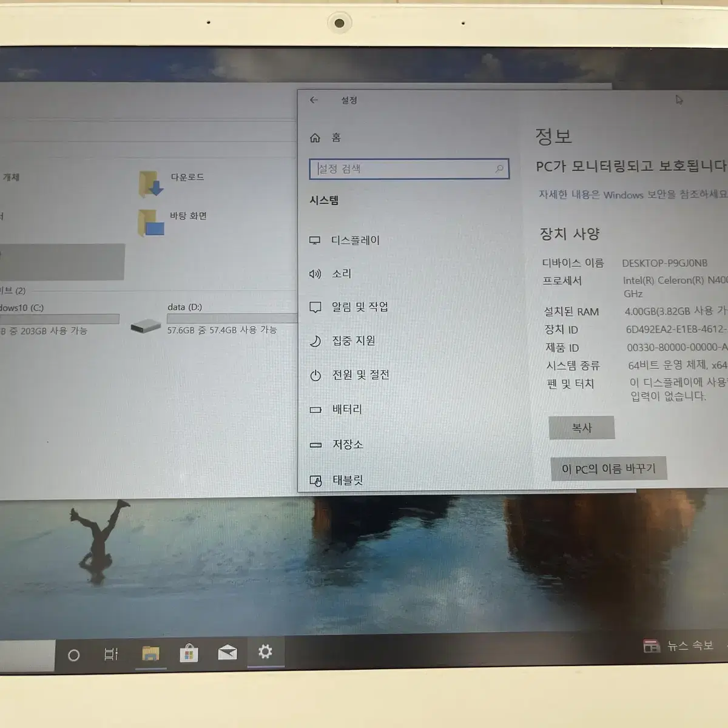Click the 소리 speaker icon
Screen dimensions: 728x728
pos(315,274)
